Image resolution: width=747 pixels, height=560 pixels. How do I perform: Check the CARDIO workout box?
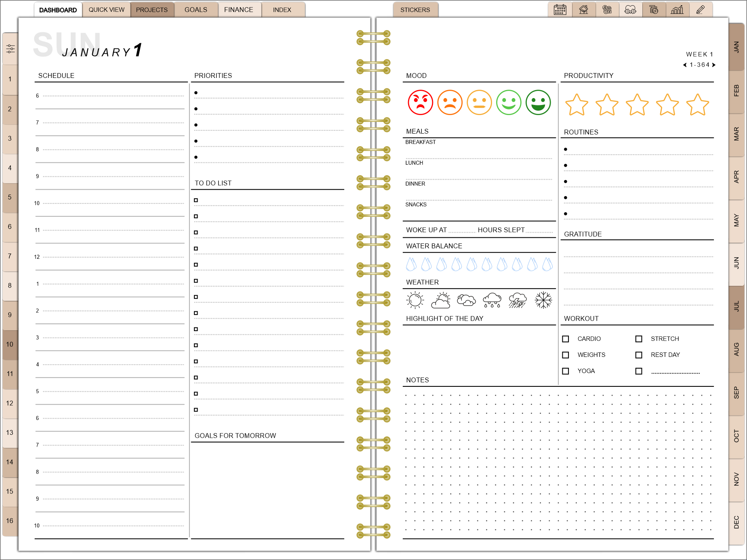pyautogui.click(x=566, y=339)
